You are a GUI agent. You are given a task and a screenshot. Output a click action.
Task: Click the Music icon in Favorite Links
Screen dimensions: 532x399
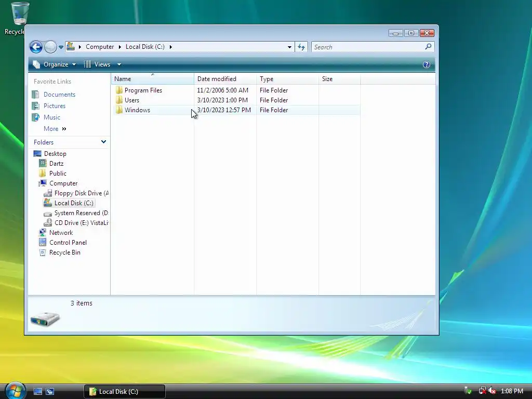pyautogui.click(x=36, y=117)
